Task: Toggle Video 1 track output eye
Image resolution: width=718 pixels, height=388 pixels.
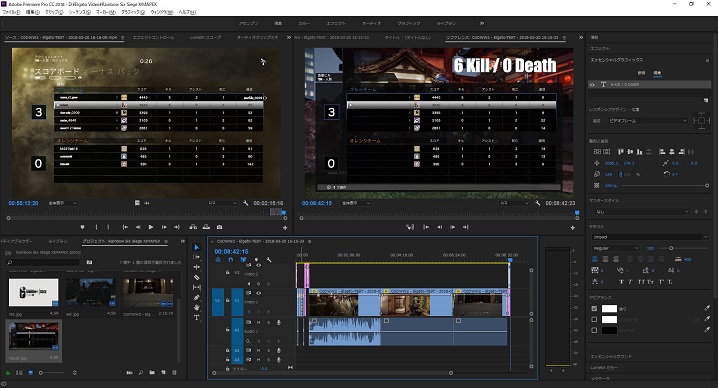Action: [258, 293]
